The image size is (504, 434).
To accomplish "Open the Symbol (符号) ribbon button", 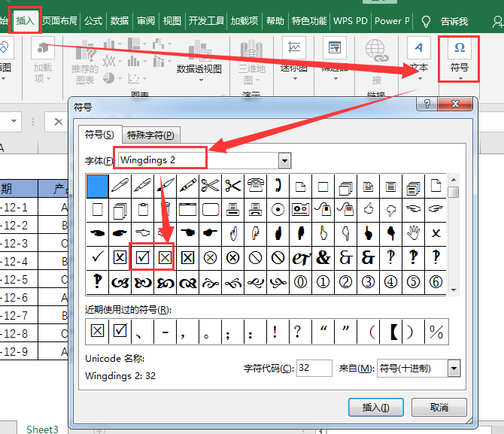I will [459, 59].
